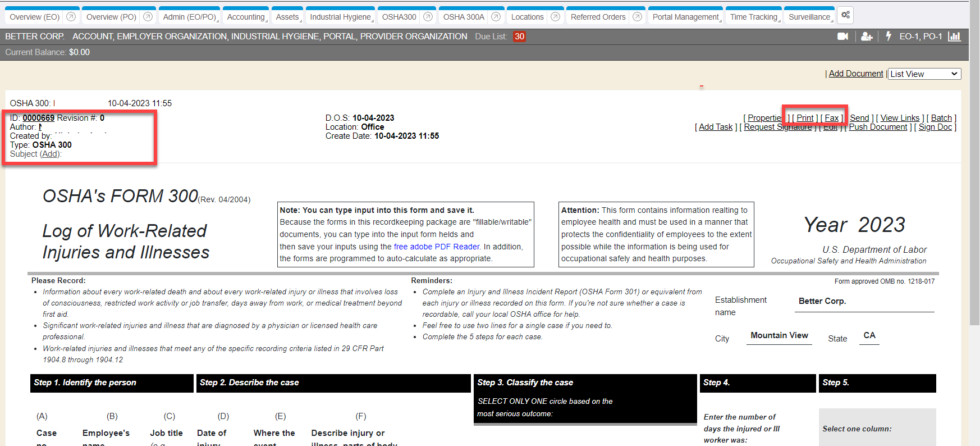Open the Sign Doc link

[935, 127]
